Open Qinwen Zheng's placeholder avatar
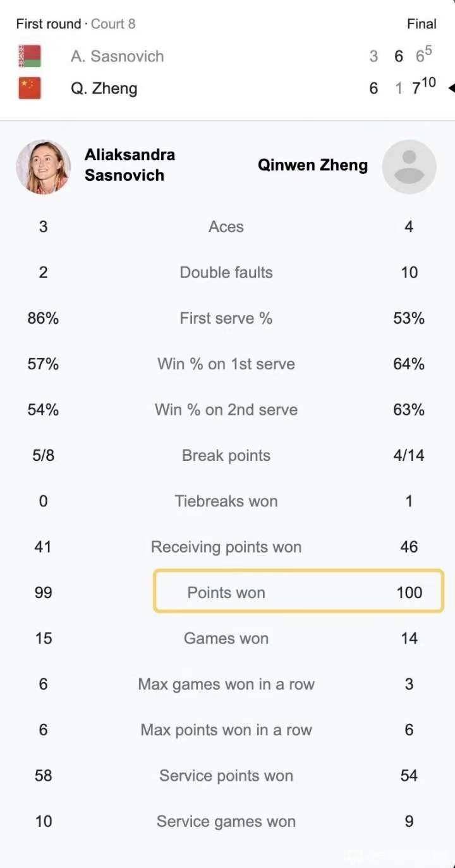This screenshot has height=868, width=455. click(x=409, y=166)
